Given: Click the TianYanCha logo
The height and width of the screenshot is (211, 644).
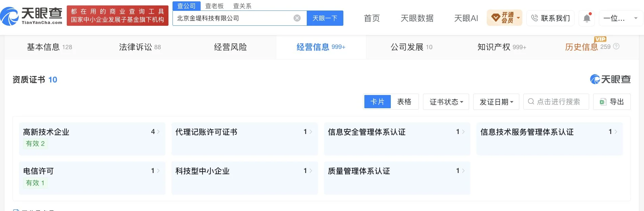Looking at the screenshot, I should (x=32, y=16).
